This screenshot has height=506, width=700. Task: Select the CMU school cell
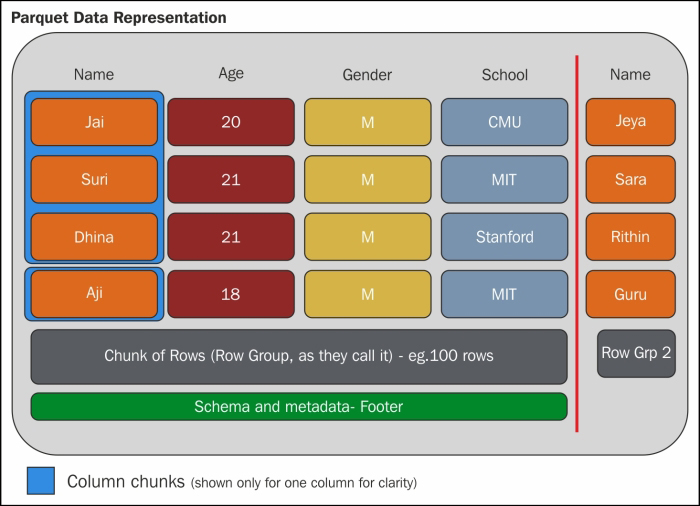click(504, 122)
